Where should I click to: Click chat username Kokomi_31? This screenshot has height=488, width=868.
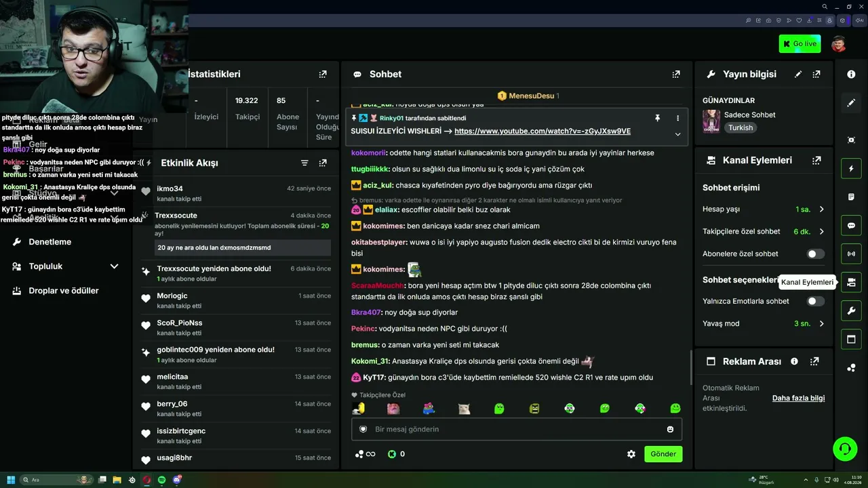370,361
